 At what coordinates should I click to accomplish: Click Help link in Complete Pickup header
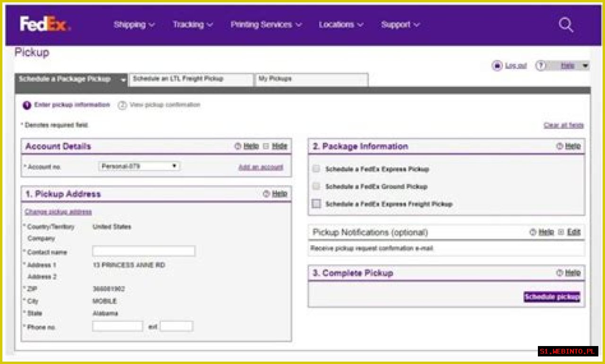pos(573,273)
